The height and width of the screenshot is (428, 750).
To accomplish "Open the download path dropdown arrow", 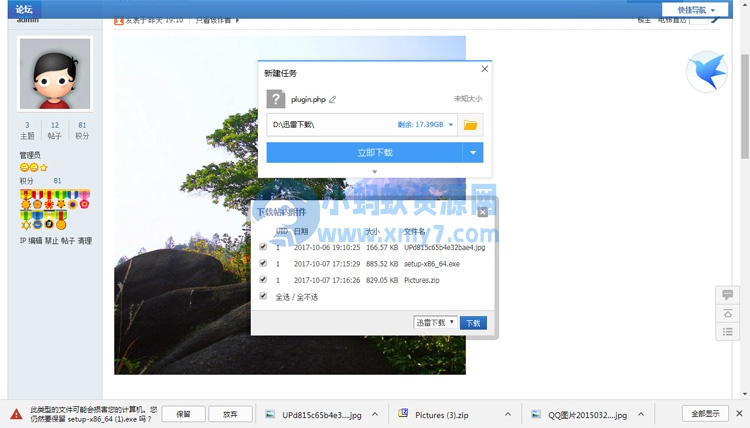I will pyautogui.click(x=451, y=125).
